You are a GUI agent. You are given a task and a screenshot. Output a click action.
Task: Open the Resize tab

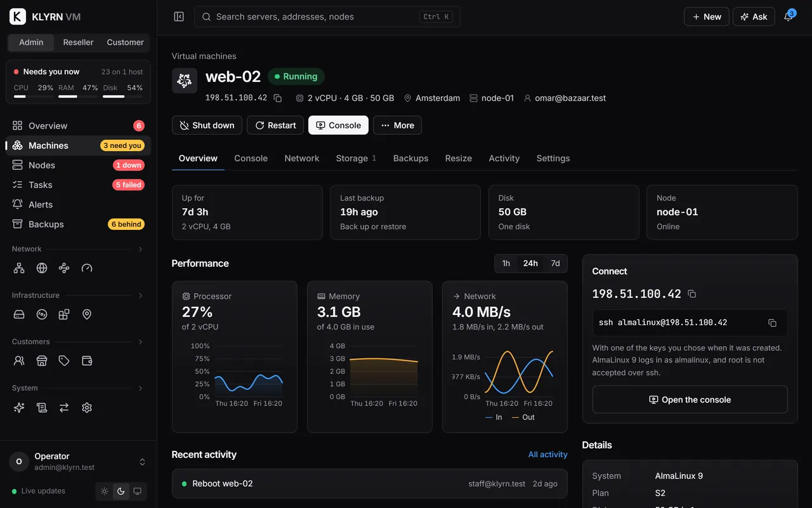click(x=459, y=158)
